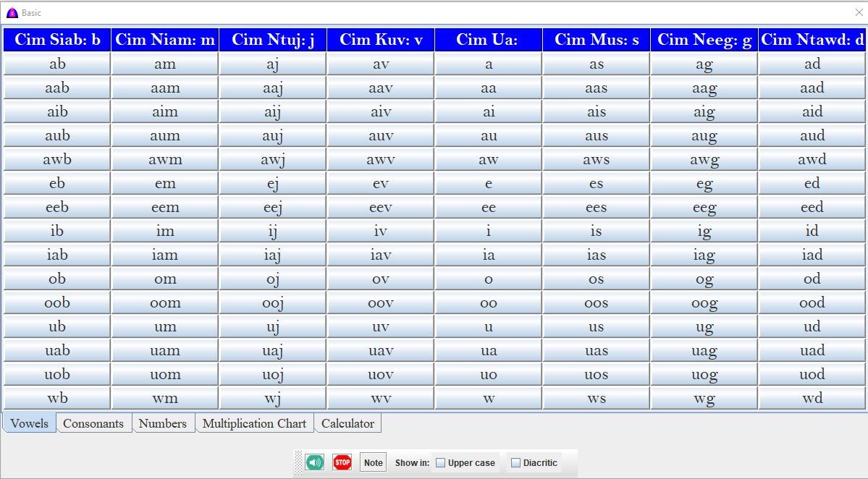Select the Vowels tab
Screen dimensions: 868x479
(30, 423)
